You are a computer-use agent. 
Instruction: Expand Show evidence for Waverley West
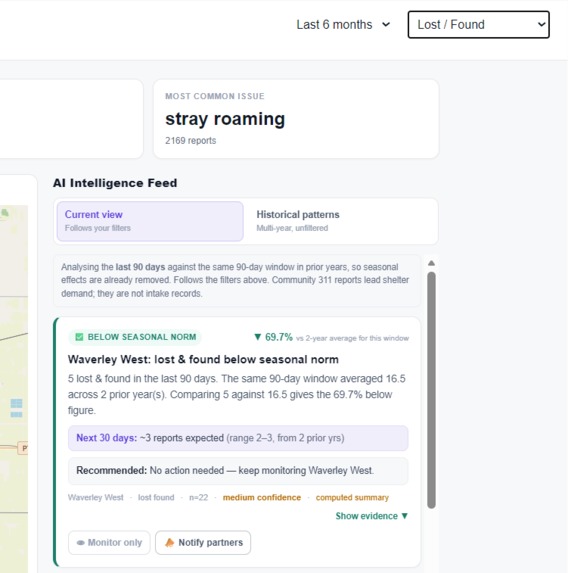pos(371,516)
